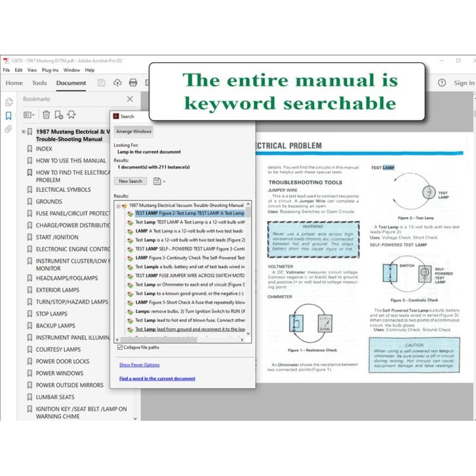The image size is (476, 476).
Task: Expand the 1987 Mustang Electrical bookmark
Action: click(23, 132)
